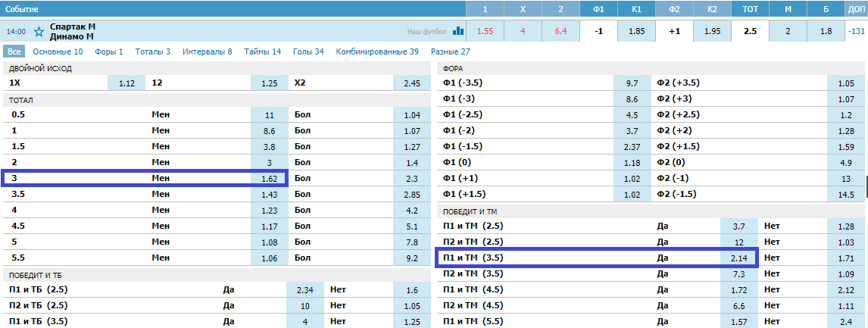The height and width of the screenshot is (328, 868).
Task: Select double chance 12 odds 1.25
Action: 270,83
